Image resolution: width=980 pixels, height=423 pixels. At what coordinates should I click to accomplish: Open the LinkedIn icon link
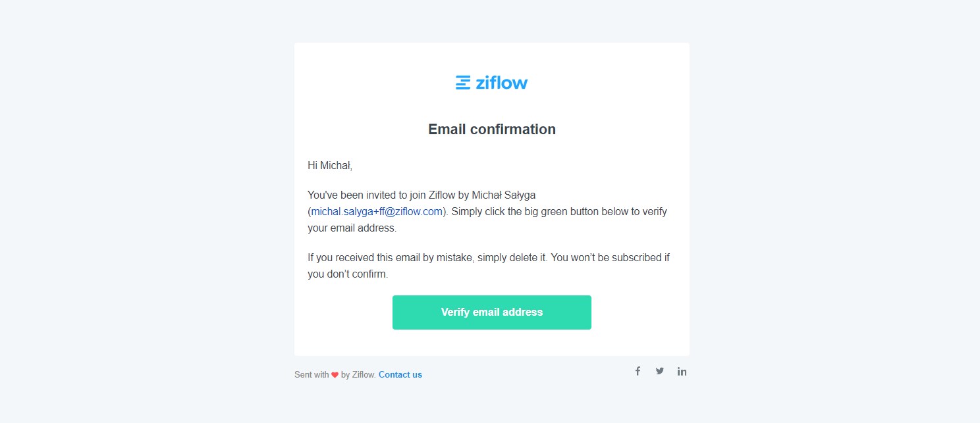tap(682, 371)
